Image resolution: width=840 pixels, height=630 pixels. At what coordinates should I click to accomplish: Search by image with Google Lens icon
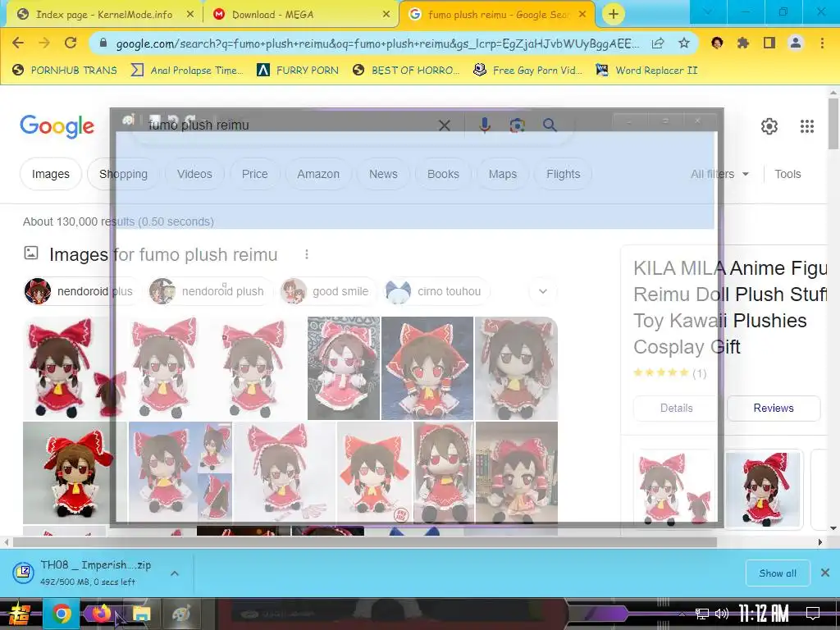click(517, 126)
